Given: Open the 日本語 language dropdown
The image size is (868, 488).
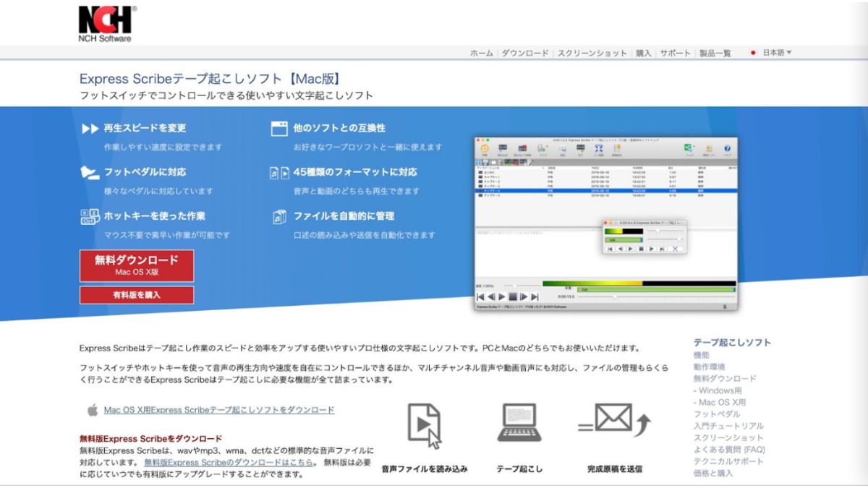Looking at the screenshot, I should click(x=777, y=53).
